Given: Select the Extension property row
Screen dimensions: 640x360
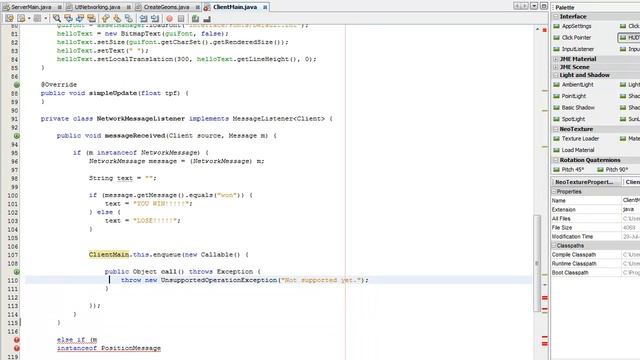Looking at the screenshot, I should point(596,209).
